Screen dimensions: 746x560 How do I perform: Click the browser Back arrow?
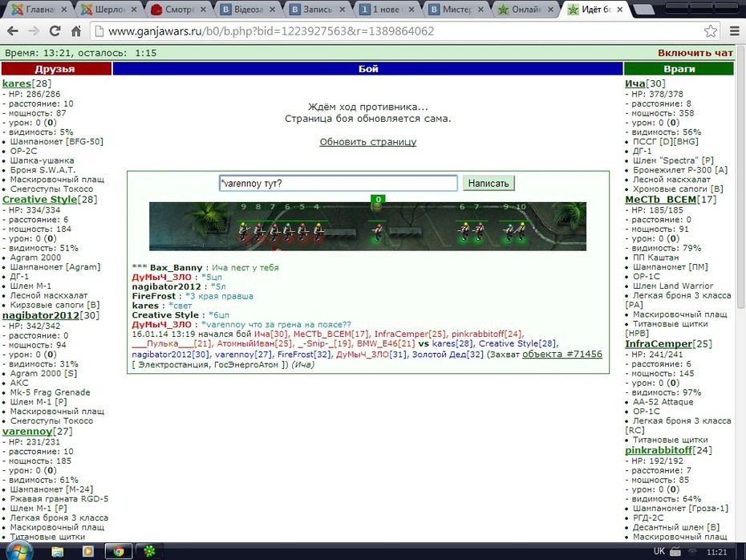(x=13, y=31)
